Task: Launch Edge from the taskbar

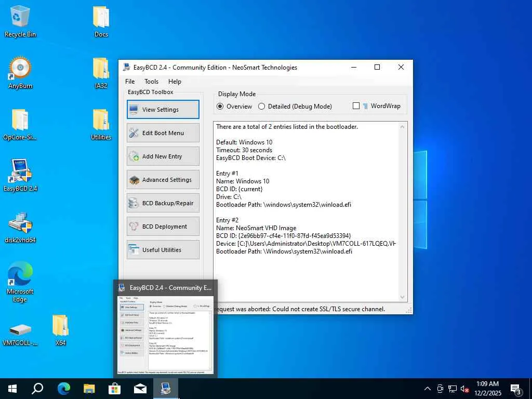Action: [x=63, y=389]
